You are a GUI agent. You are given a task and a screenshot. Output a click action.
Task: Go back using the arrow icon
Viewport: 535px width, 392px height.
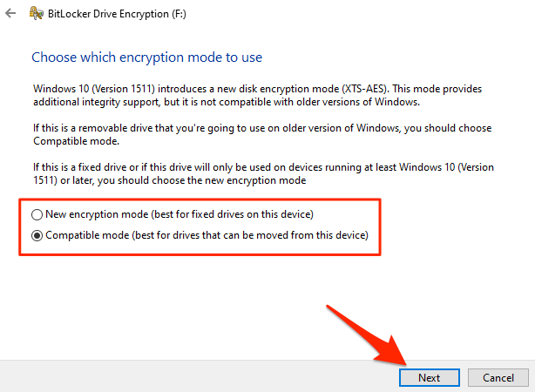[x=10, y=15]
